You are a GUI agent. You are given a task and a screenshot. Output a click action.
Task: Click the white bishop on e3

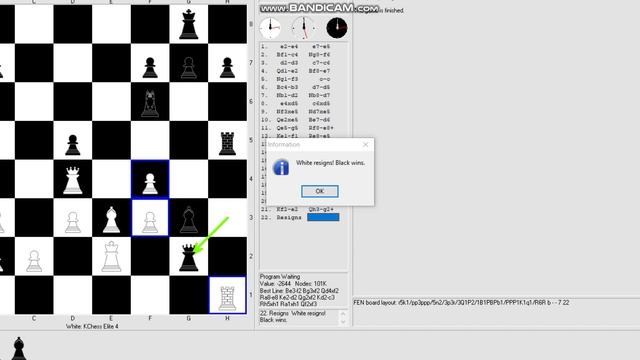[111, 220]
